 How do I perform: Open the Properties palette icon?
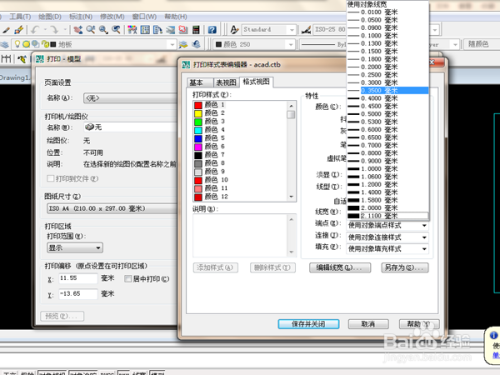pos(132,30)
